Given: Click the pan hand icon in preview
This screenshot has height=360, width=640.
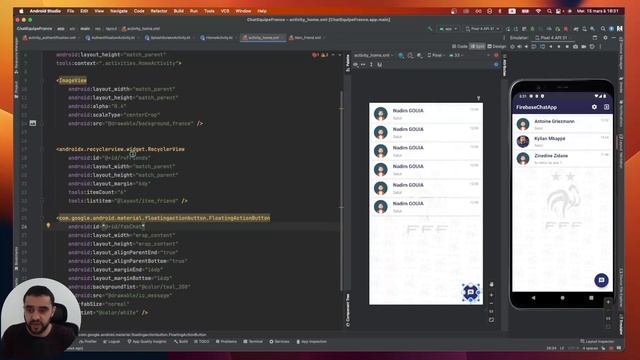Looking at the screenshot, I should (x=491, y=284).
